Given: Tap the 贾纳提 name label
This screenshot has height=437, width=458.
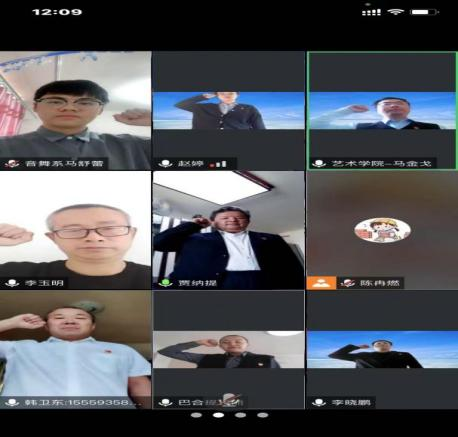Looking at the screenshot, I should [198, 283].
